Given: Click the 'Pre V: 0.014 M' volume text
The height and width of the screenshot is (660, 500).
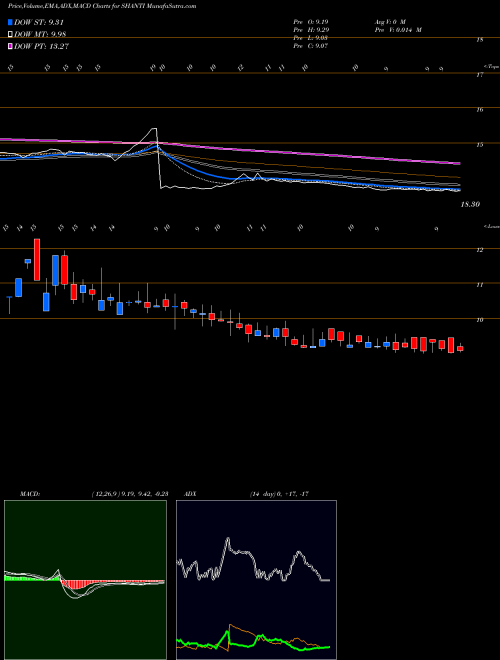Looking at the screenshot, I should click(398, 30).
